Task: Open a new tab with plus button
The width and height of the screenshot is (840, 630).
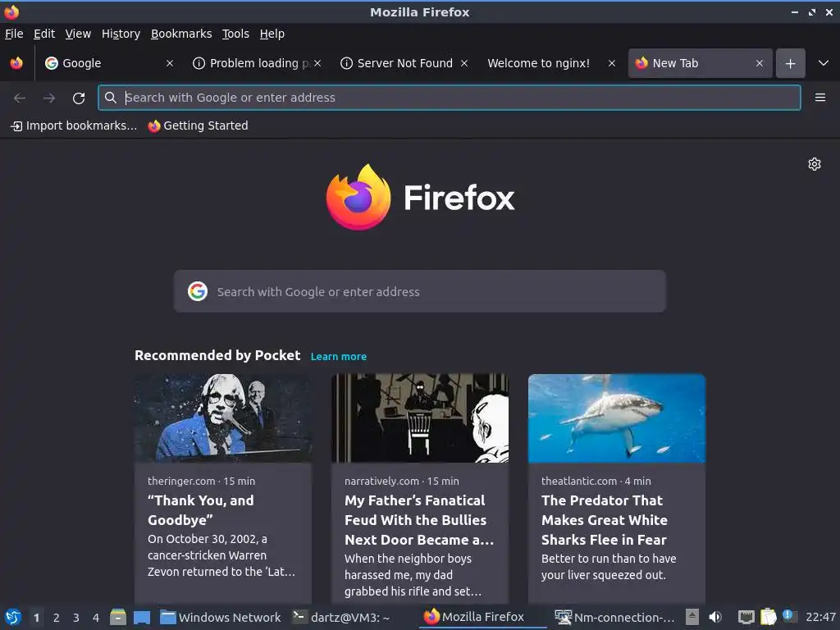Action: (790, 63)
